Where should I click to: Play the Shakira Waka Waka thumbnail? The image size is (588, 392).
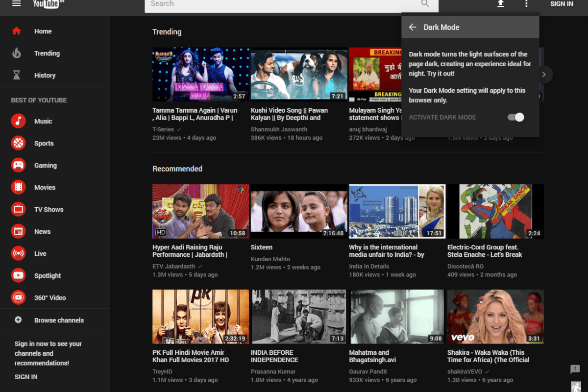[495, 317]
